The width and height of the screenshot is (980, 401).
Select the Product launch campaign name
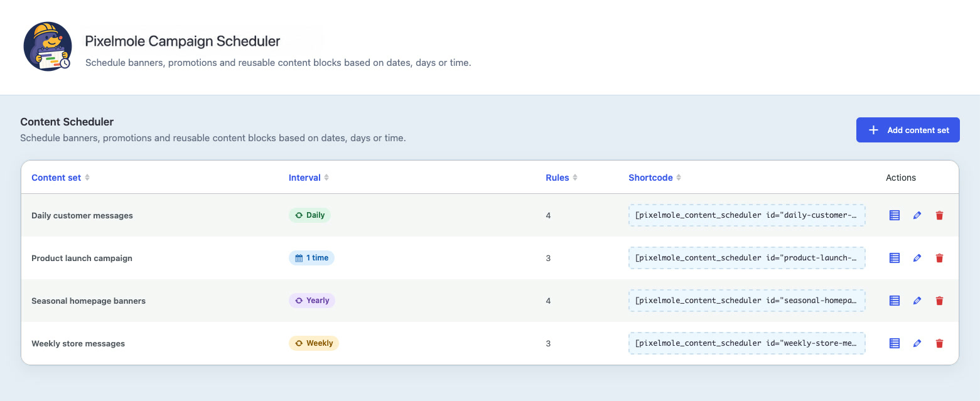tap(82, 258)
